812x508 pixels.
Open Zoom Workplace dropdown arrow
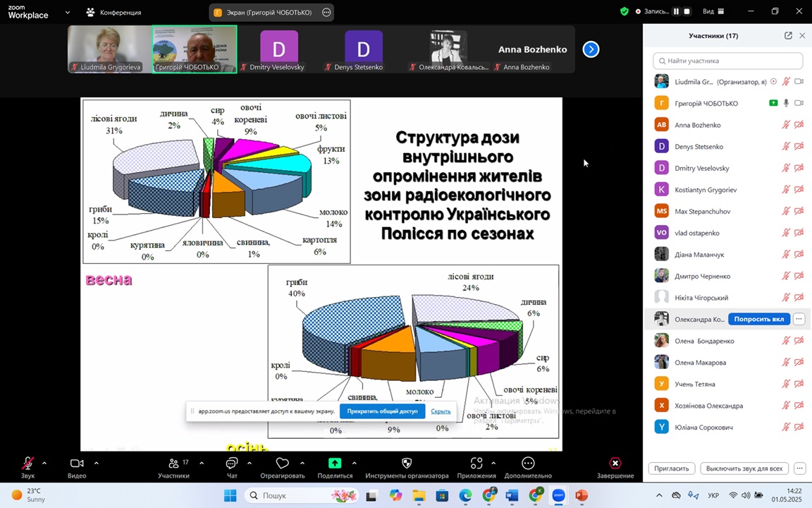click(68, 12)
